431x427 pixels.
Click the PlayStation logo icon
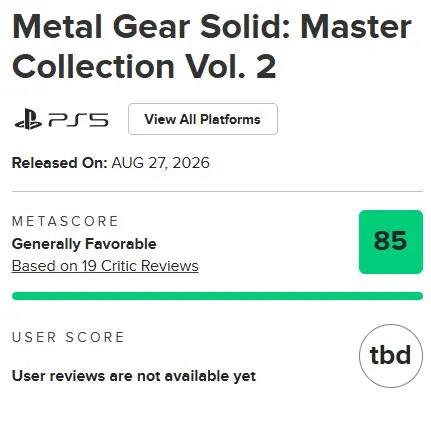click(x=28, y=119)
